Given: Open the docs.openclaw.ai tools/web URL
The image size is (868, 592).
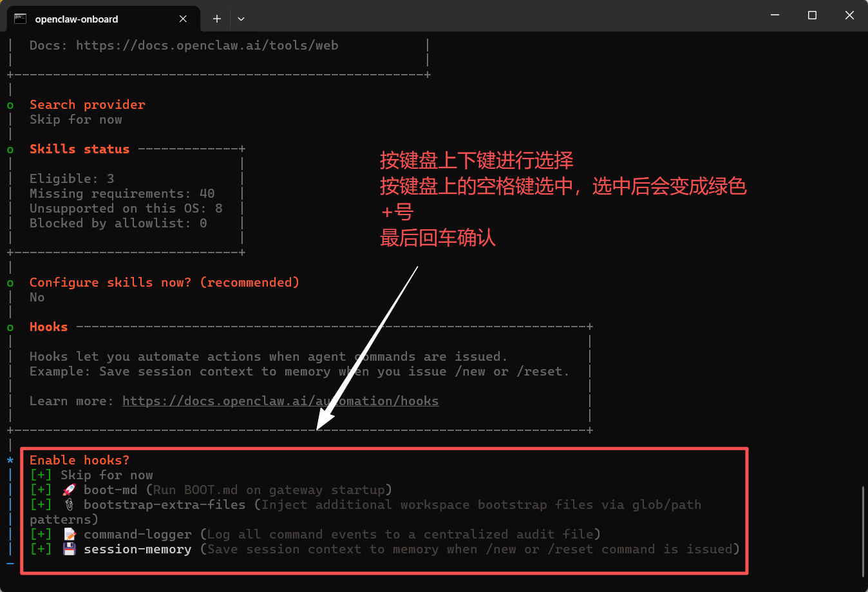Looking at the screenshot, I should point(207,46).
